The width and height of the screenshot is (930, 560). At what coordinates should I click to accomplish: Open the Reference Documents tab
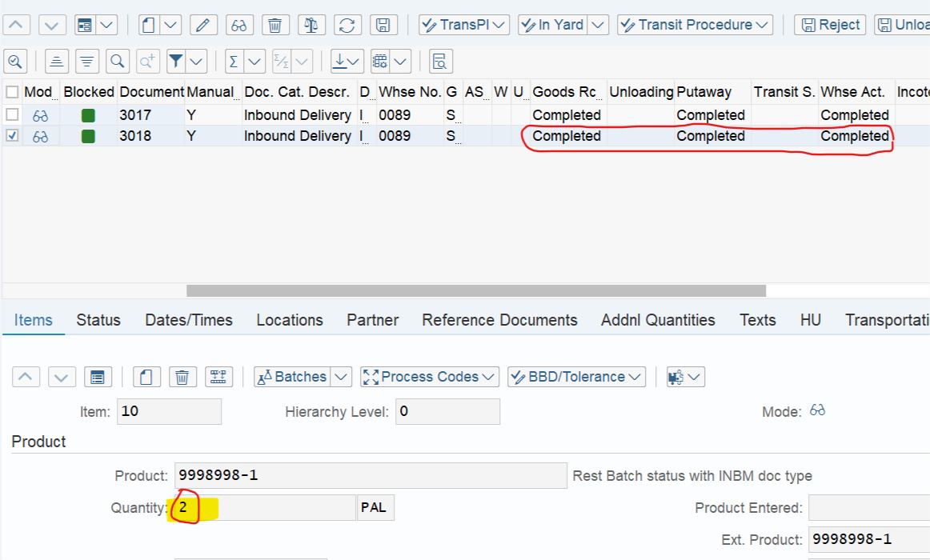499,320
